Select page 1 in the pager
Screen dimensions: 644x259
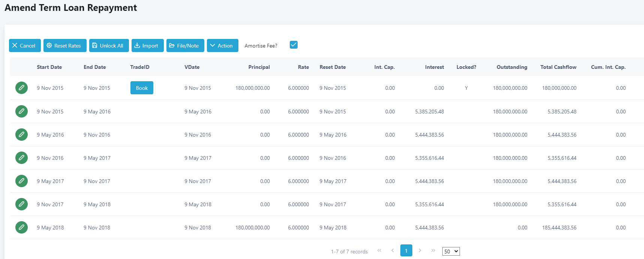pos(406,251)
